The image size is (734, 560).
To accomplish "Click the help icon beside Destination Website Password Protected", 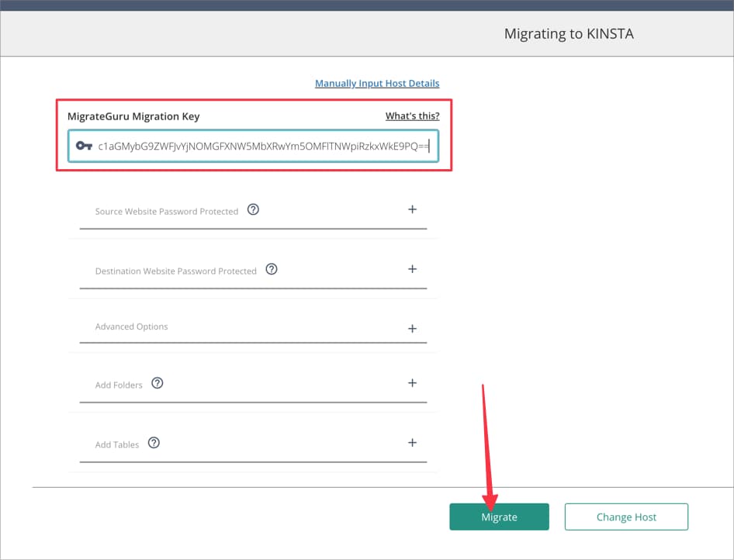I will pyautogui.click(x=271, y=269).
